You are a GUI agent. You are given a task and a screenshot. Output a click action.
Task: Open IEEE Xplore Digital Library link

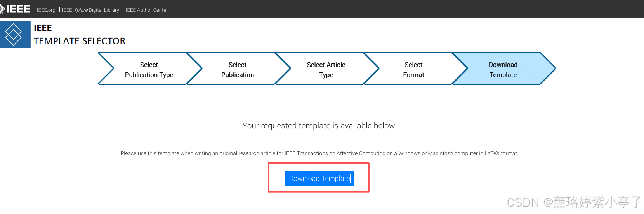point(90,10)
